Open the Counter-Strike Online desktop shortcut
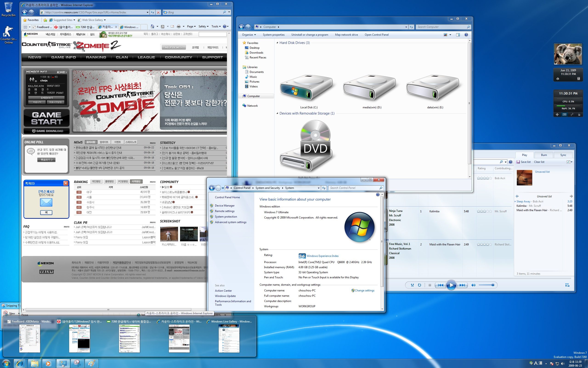 (8, 34)
